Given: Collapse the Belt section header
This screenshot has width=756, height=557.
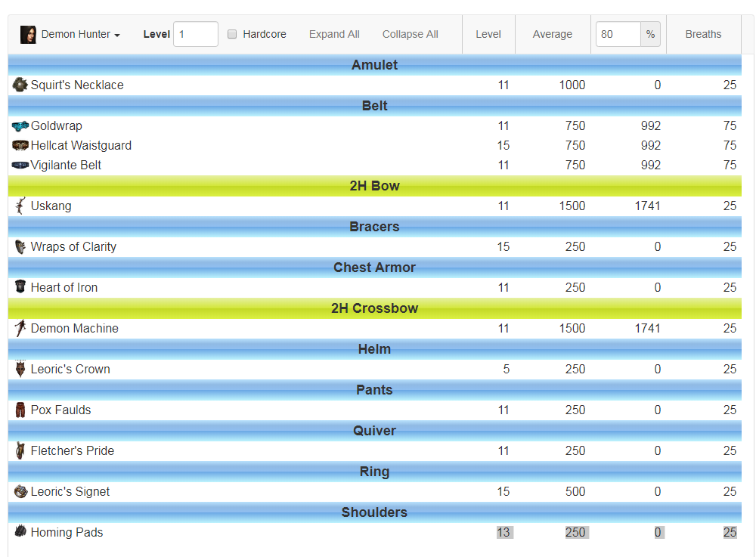Looking at the screenshot, I should (375, 106).
